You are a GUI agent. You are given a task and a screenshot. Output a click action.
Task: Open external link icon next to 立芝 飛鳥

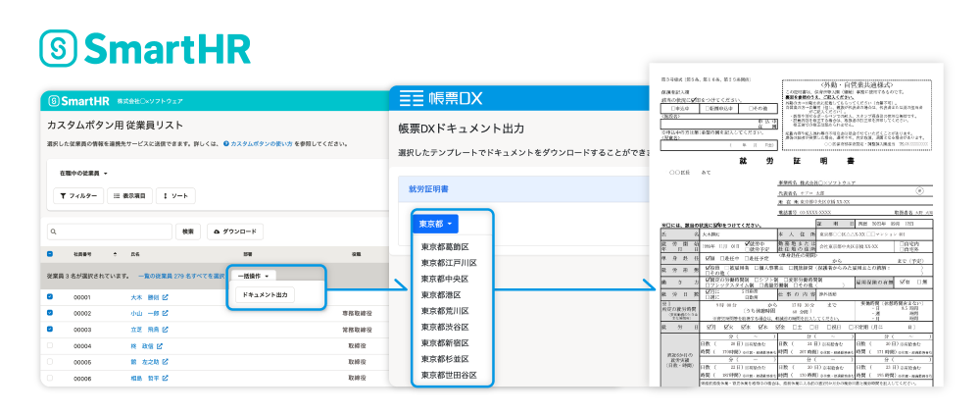[165, 330]
